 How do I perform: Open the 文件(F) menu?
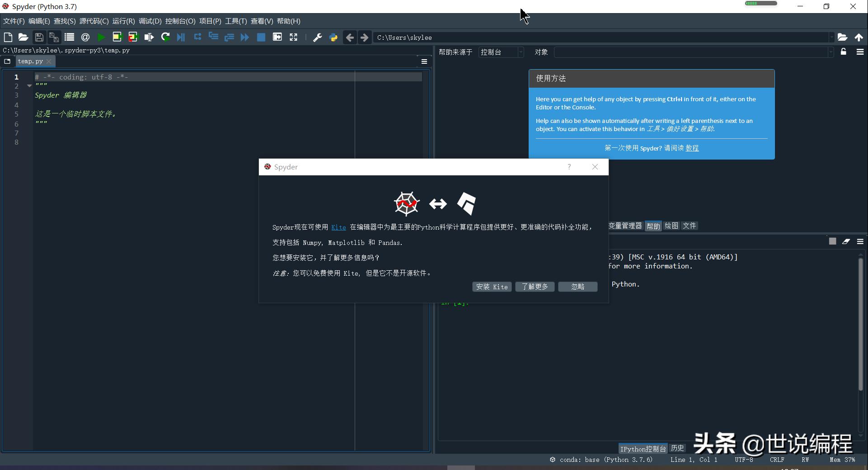[x=14, y=21]
